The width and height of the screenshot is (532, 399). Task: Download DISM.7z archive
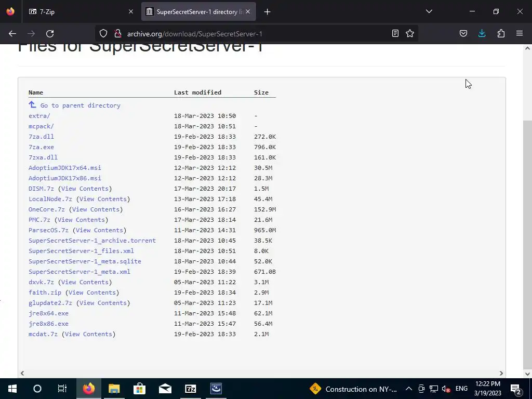click(41, 189)
